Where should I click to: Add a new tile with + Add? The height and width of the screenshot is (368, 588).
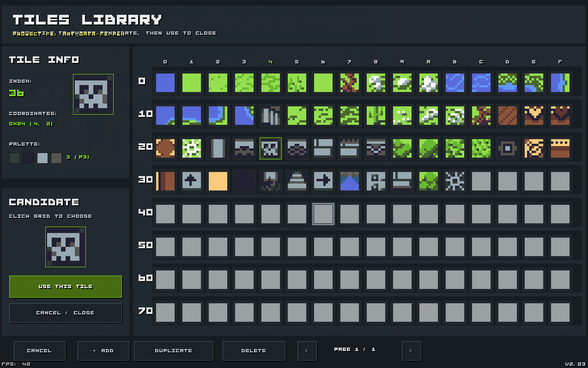pyautogui.click(x=103, y=351)
